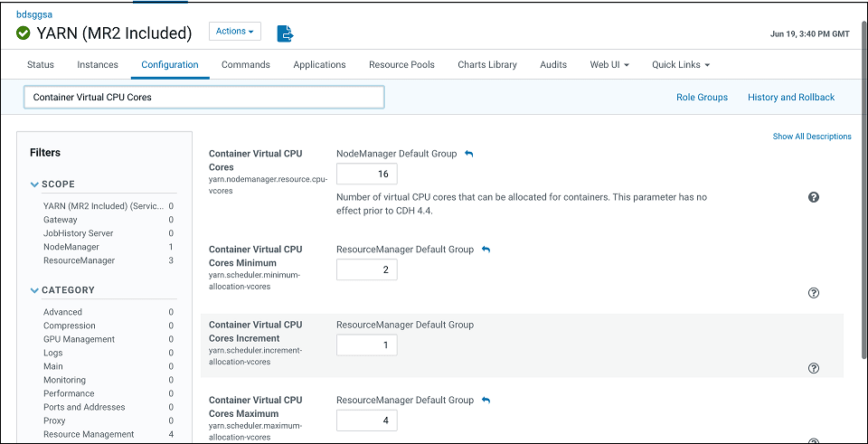Collapse the CATEGORY filter section
The width and height of the screenshot is (868, 444).
point(35,291)
